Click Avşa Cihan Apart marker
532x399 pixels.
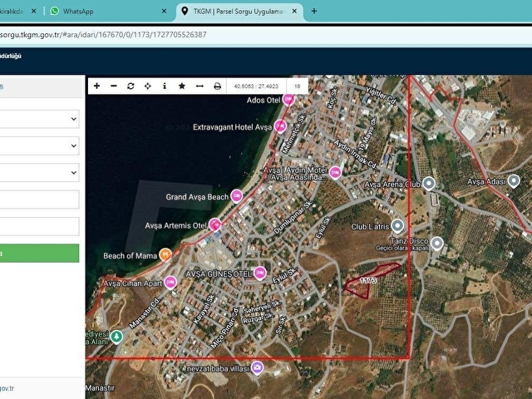[170, 283]
